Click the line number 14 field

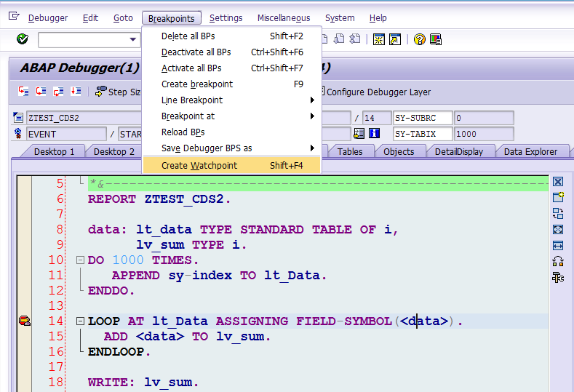point(377,118)
